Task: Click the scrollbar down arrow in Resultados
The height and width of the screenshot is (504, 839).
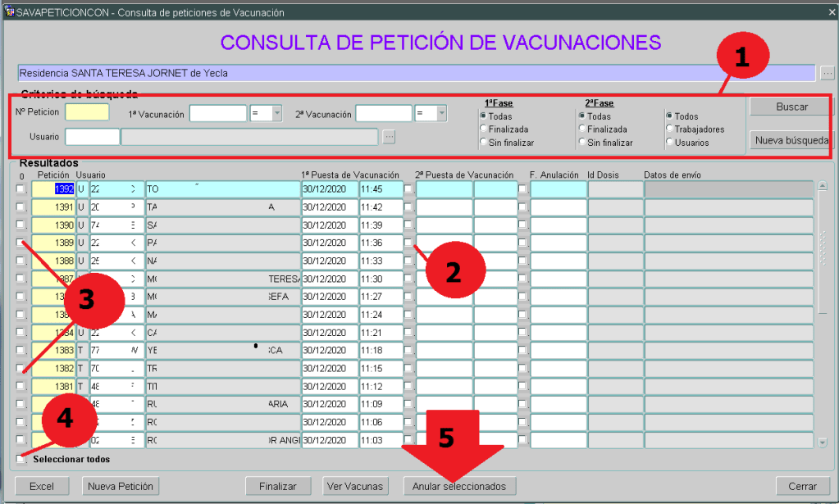Action: tap(823, 443)
